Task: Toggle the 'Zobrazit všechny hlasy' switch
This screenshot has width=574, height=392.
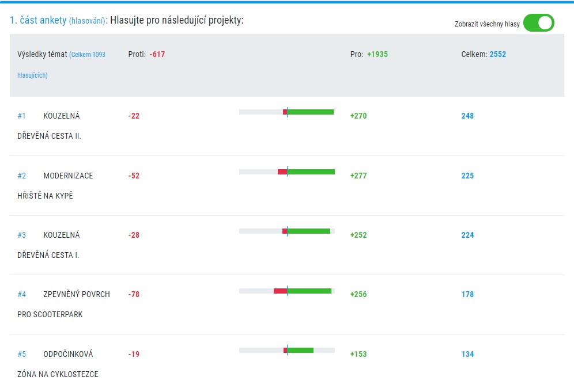Action: click(x=538, y=22)
